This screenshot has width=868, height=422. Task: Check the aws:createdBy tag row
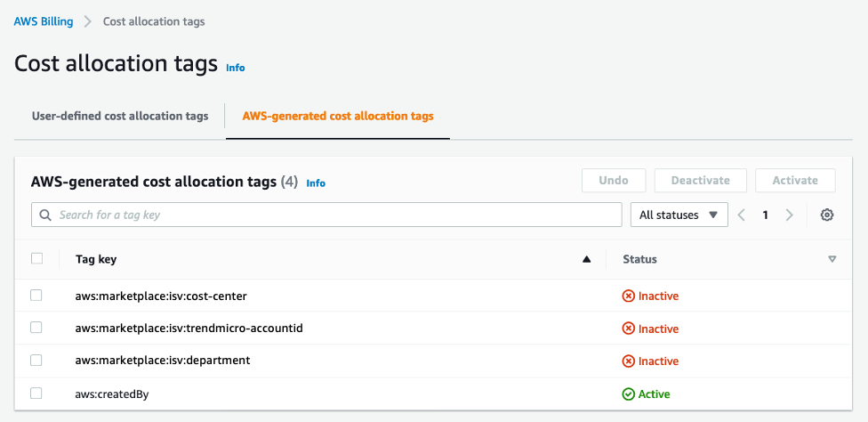click(36, 393)
